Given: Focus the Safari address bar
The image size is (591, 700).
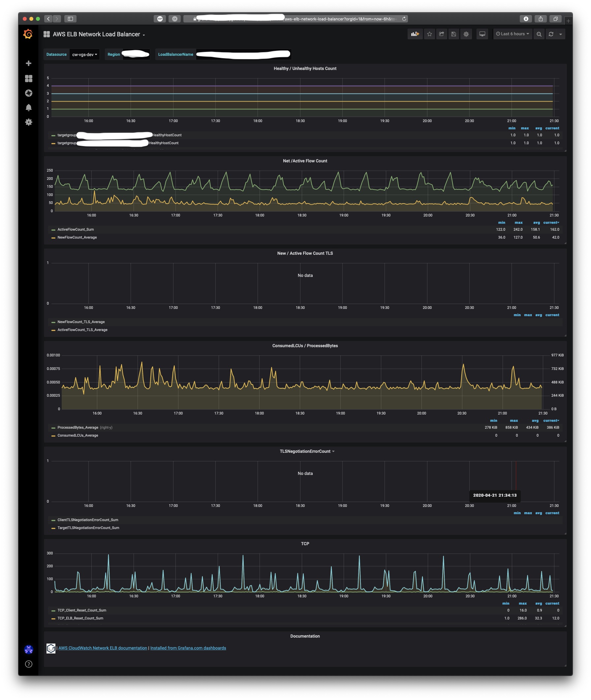Looking at the screenshot, I should click(295, 19).
